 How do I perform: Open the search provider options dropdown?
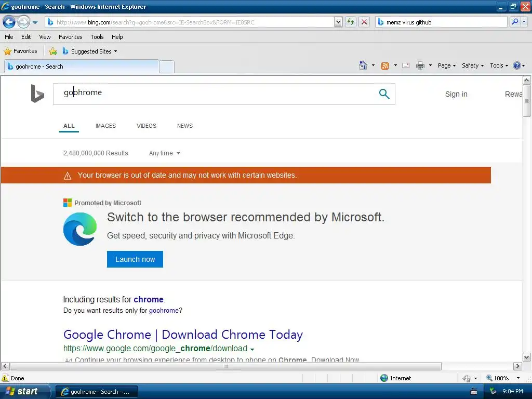(x=524, y=22)
